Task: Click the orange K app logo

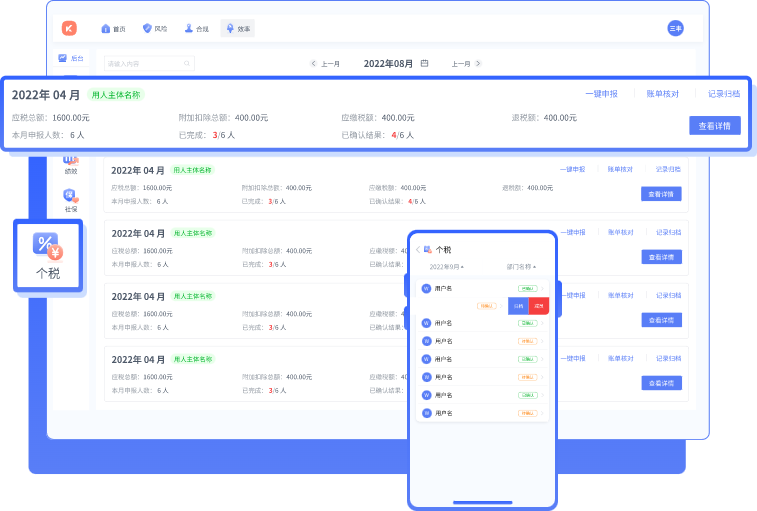Action: tap(69, 28)
